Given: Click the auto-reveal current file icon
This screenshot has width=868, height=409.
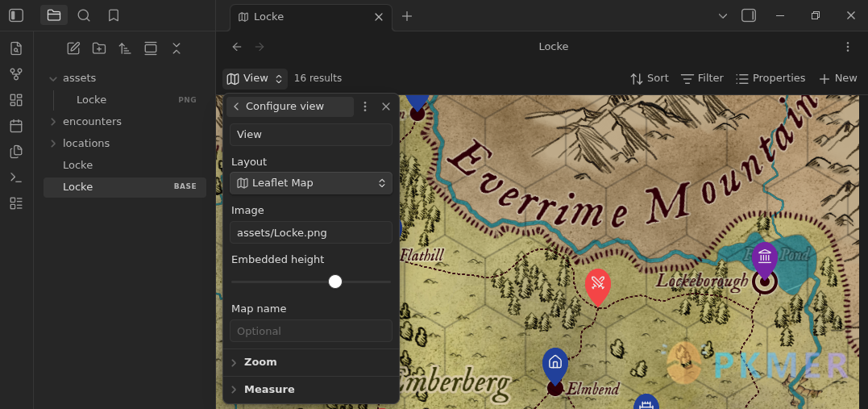Looking at the screenshot, I should click(x=151, y=48).
